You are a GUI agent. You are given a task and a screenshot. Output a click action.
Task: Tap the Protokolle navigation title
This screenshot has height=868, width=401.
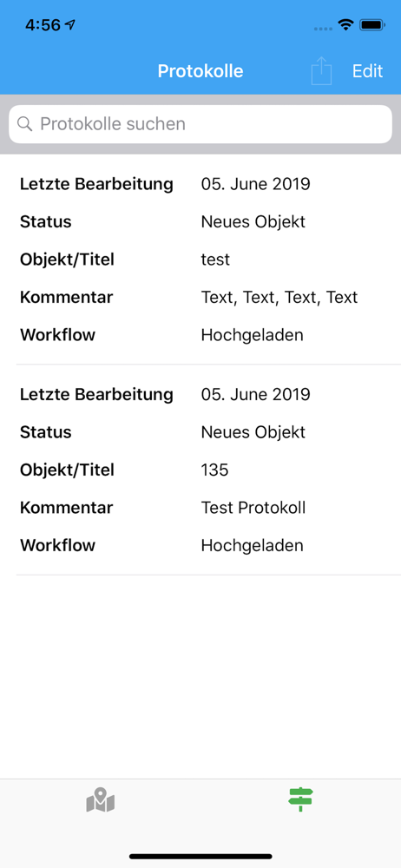200,71
